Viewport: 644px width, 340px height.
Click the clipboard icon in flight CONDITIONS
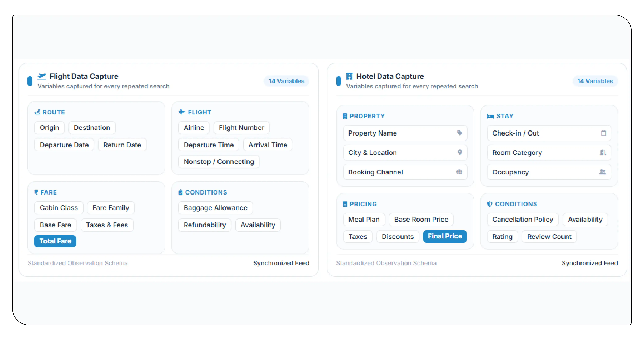[x=180, y=192]
